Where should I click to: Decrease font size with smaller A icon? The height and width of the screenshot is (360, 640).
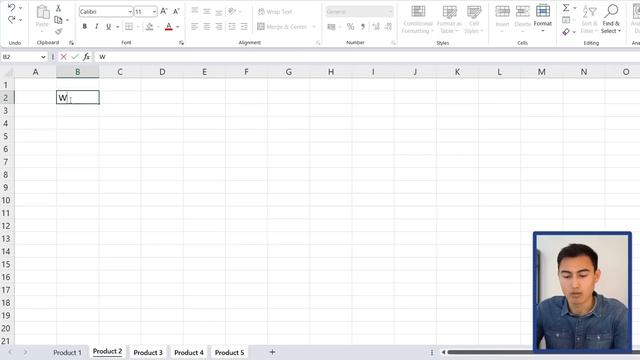pos(176,11)
